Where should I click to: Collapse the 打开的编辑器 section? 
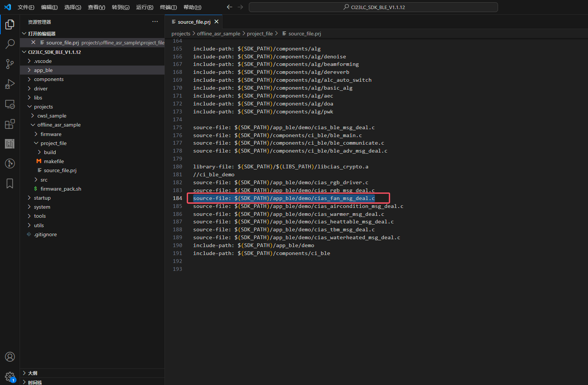[x=92, y=34]
